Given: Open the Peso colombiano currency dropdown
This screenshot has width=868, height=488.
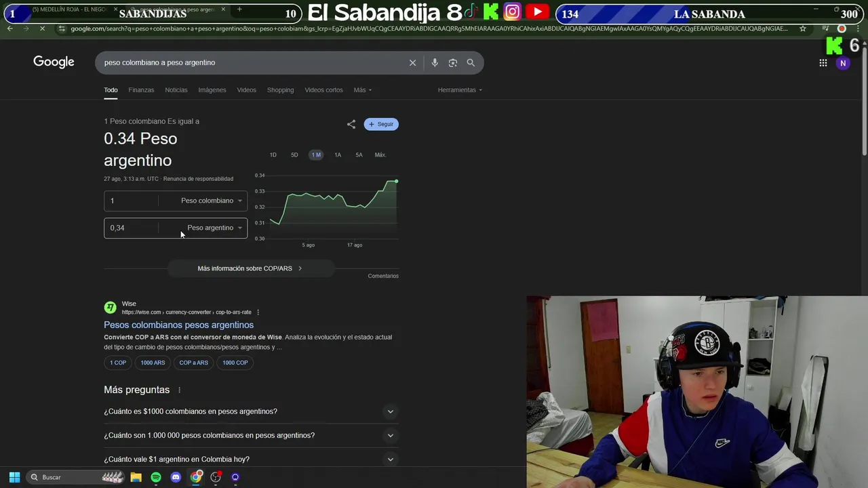Looking at the screenshot, I should click(211, 201).
